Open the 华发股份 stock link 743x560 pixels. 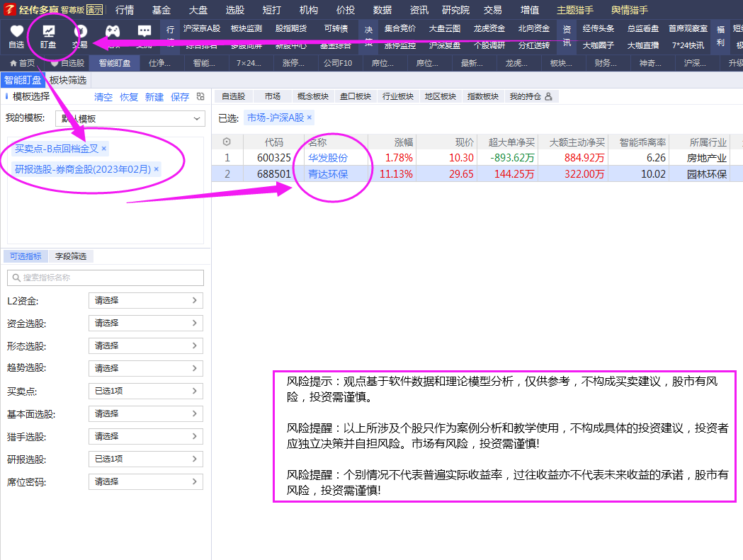click(x=328, y=158)
